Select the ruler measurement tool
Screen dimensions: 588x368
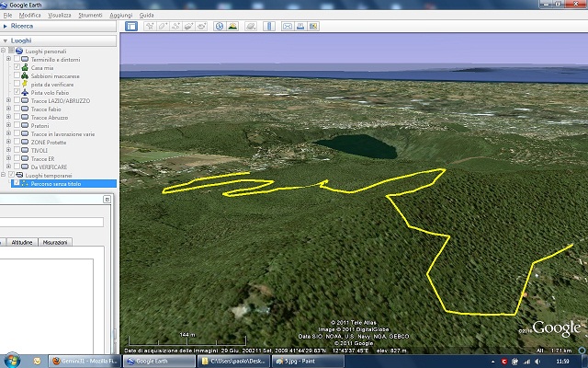pos(269,26)
